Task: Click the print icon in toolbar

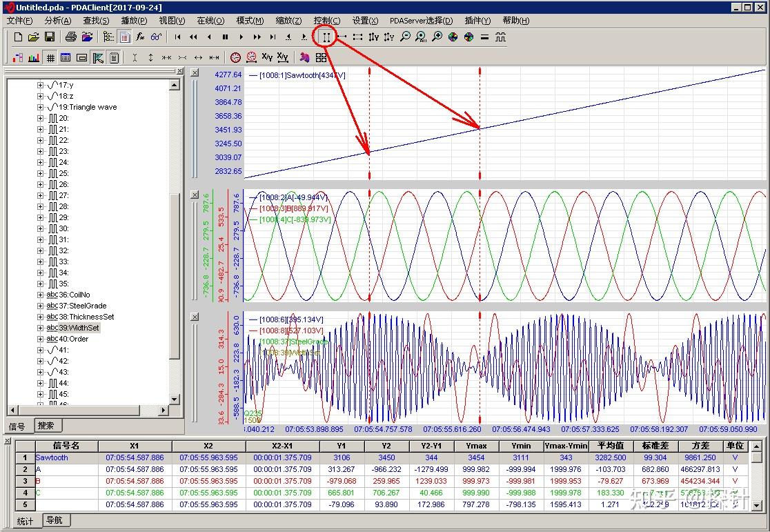Action: pyautogui.click(x=70, y=37)
